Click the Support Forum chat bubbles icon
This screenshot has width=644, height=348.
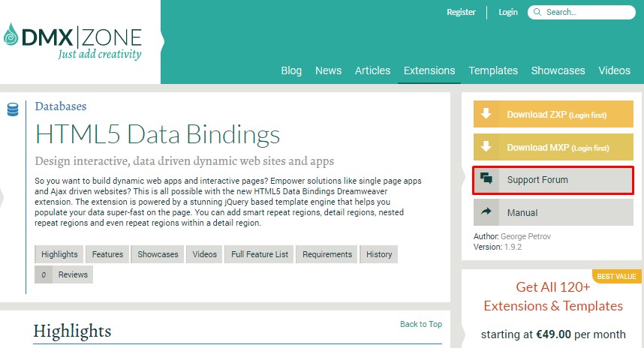pos(486,178)
